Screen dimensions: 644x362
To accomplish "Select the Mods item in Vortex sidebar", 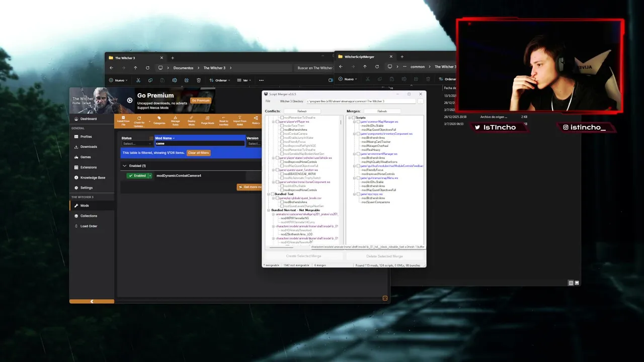I will pyautogui.click(x=85, y=206).
